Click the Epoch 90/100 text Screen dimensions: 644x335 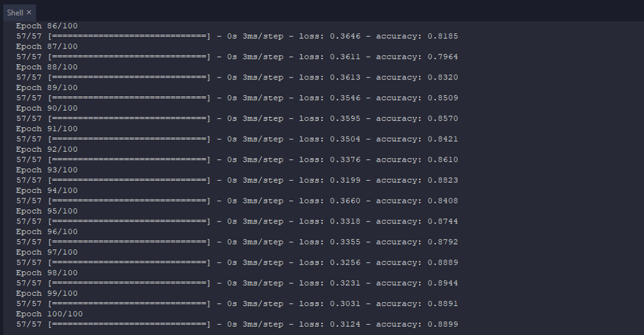coord(47,108)
